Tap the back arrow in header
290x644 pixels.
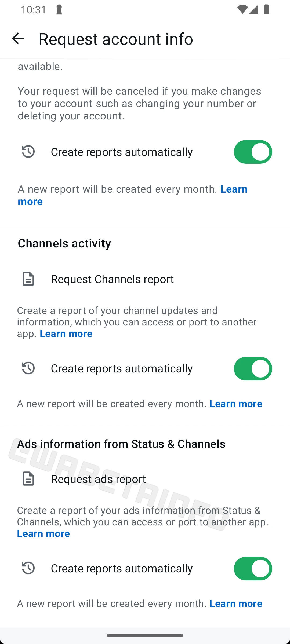(18, 38)
